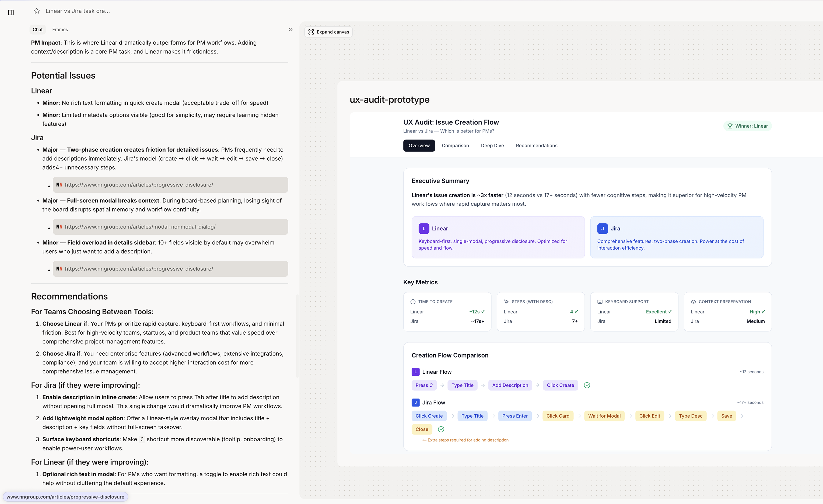Click the trophy icon in Winner: Linear badge
Image resolution: width=823 pixels, height=504 pixels.
[730, 126]
